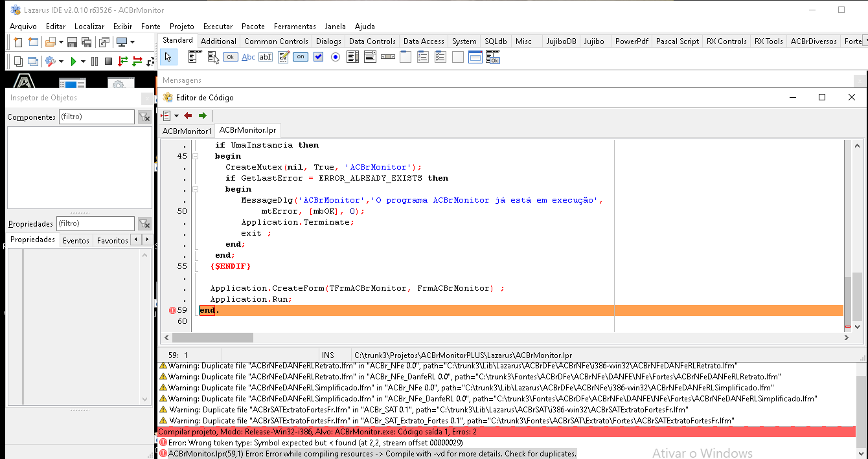Select the TPanel component icon

(x=458, y=57)
